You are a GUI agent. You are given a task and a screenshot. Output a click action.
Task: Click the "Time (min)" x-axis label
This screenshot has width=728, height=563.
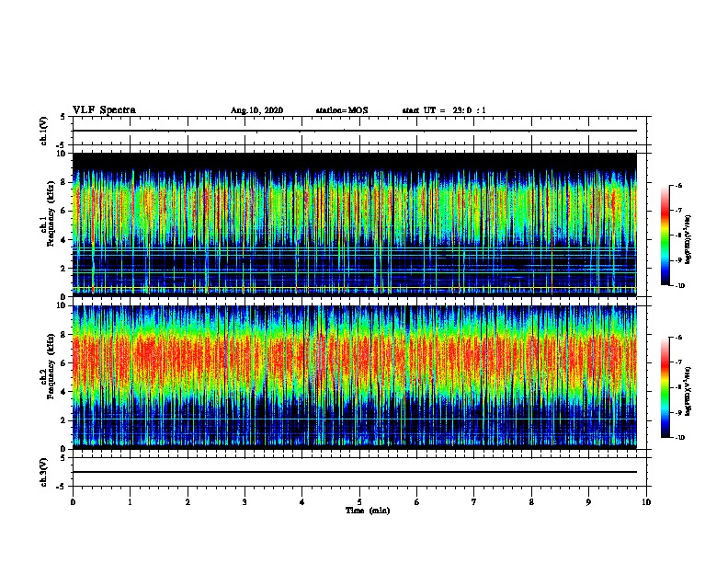tap(368, 511)
